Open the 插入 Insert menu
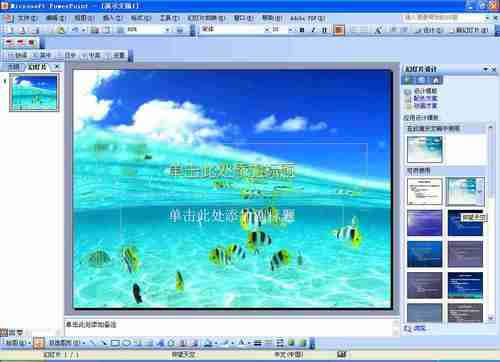The width and height of the screenshot is (500, 362). (x=113, y=18)
